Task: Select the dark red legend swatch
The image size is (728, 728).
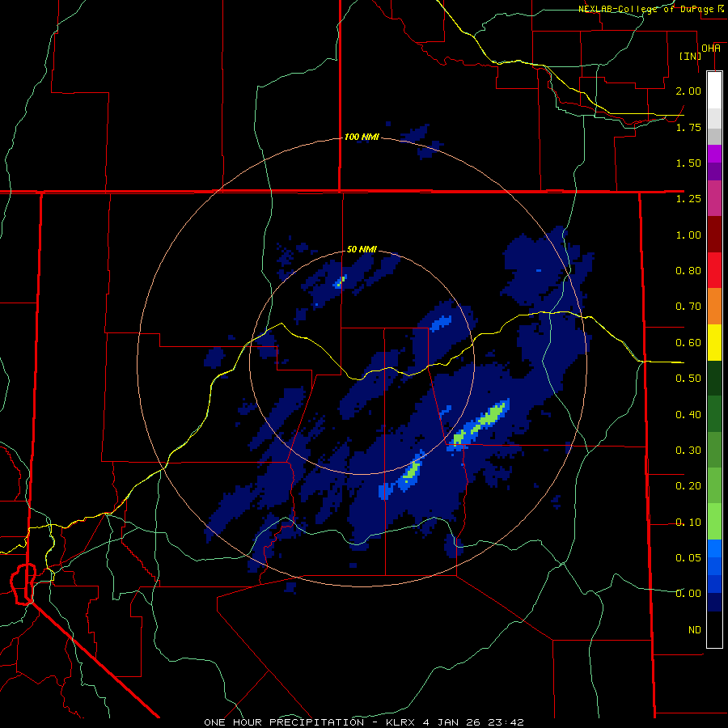Action: click(x=714, y=235)
